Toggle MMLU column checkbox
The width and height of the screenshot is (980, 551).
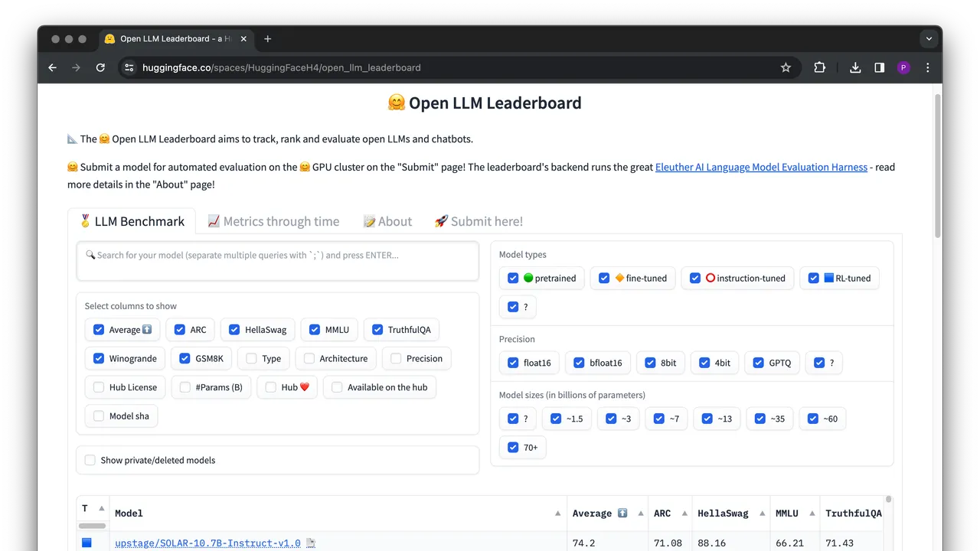pos(314,330)
